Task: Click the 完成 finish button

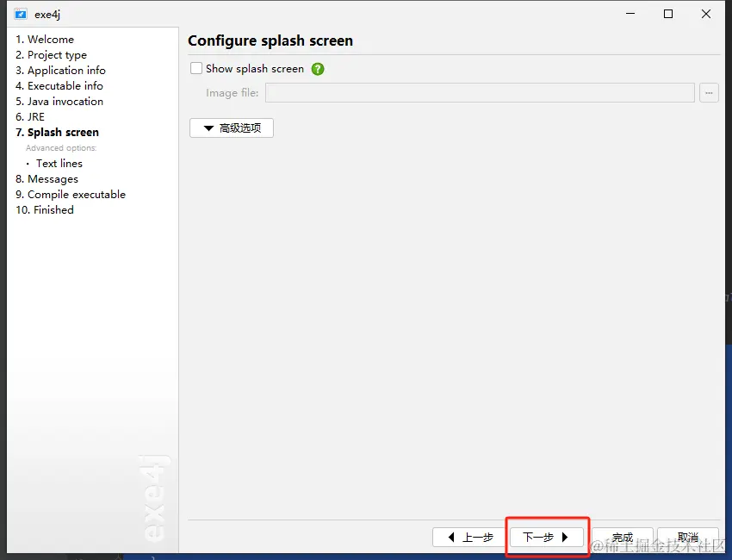Action: [623, 537]
